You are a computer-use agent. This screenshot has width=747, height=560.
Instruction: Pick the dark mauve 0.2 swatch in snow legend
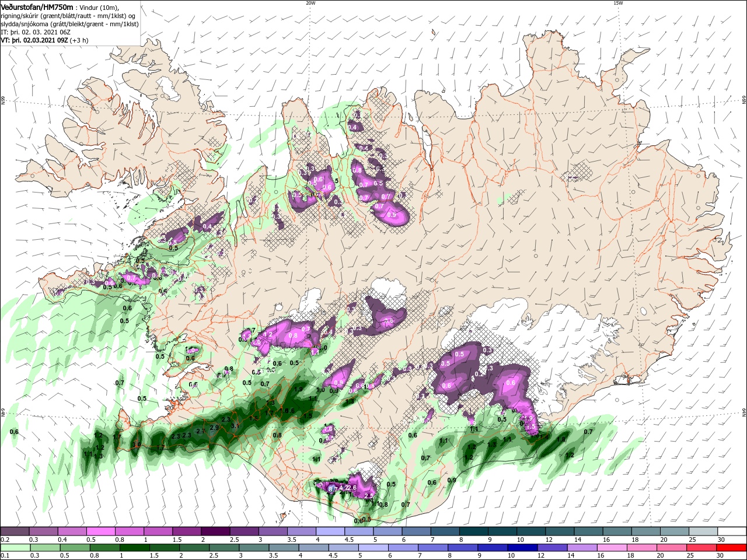coord(15,531)
